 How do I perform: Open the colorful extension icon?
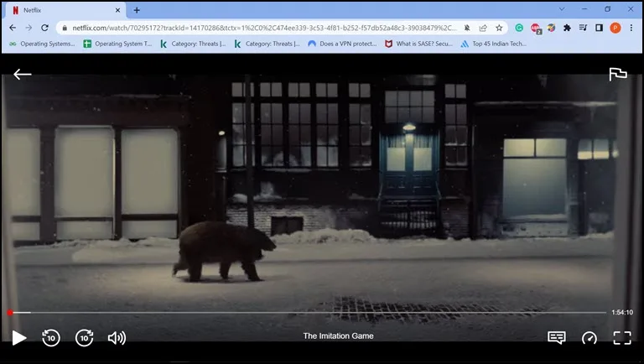[x=551, y=28]
